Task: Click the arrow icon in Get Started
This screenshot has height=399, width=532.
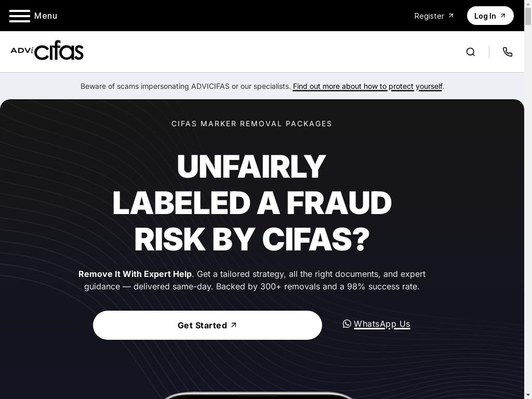Action: click(234, 325)
